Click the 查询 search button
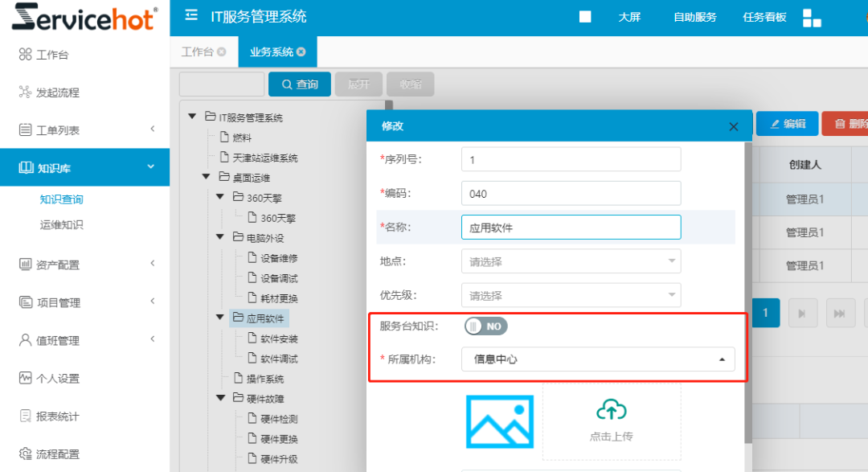This screenshot has height=472, width=868. coord(300,84)
